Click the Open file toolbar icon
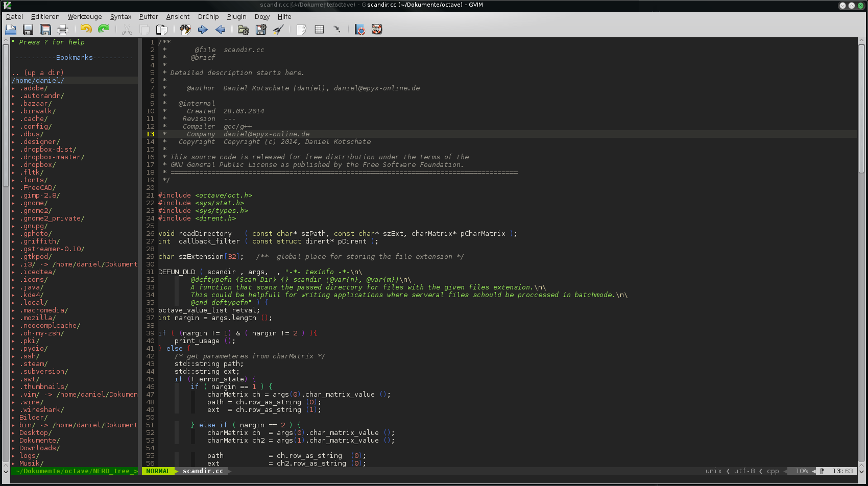The height and width of the screenshot is (486, 868). [11, 30]
